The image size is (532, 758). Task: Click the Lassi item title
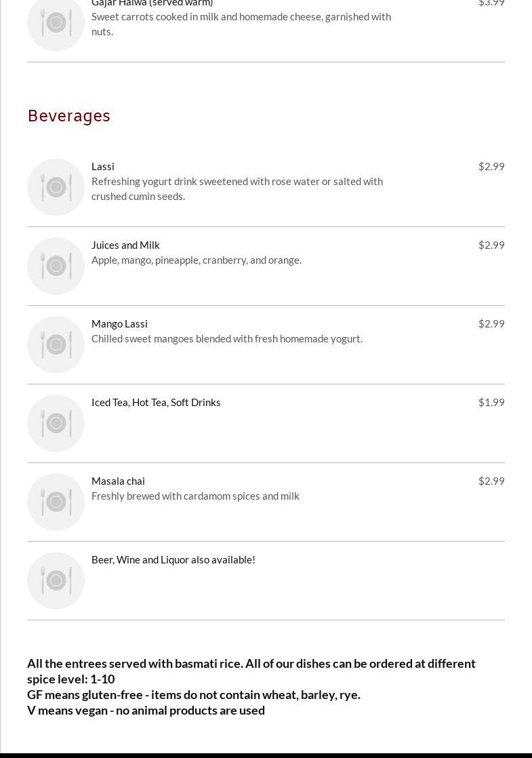103,166
